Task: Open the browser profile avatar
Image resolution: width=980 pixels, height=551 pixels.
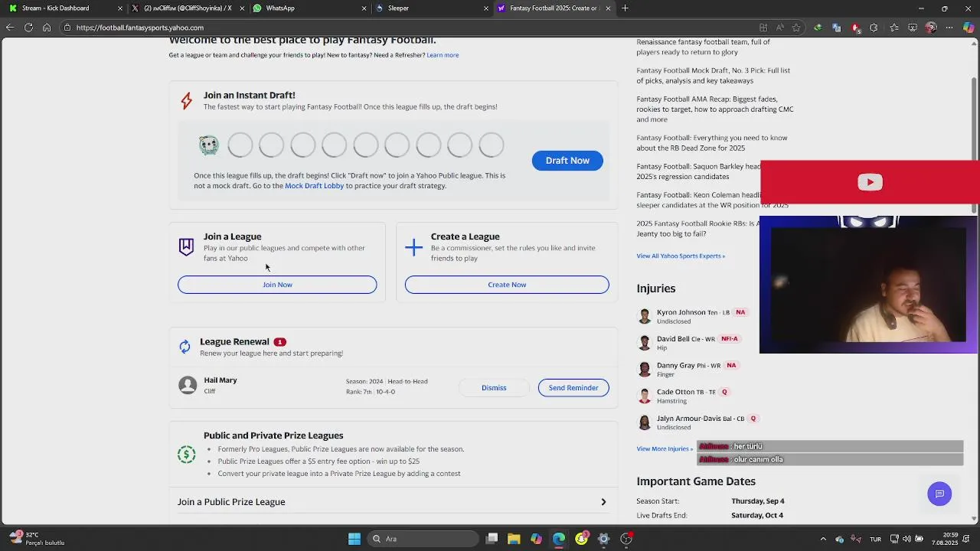Action: [x=931, y=28]
